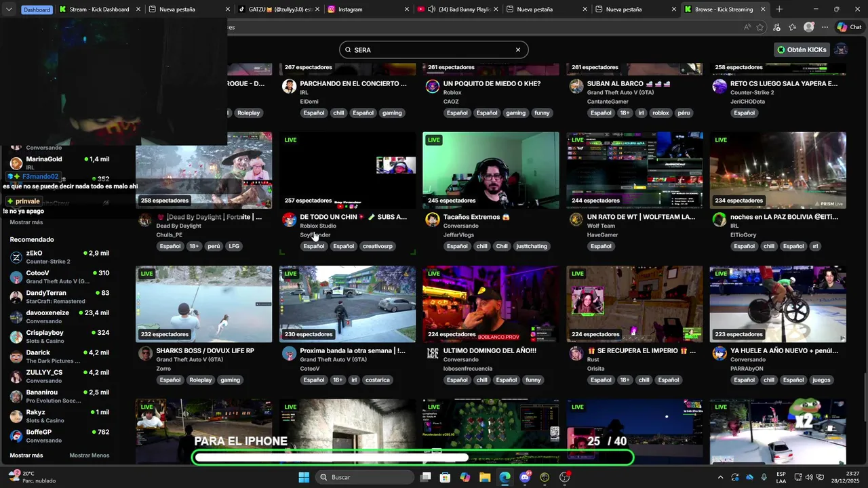Open SHARKS BOSS / DOVUX LIFE RP title
Image resolution: width=868 pixels, height=488 pixels.
click(205, 351)
